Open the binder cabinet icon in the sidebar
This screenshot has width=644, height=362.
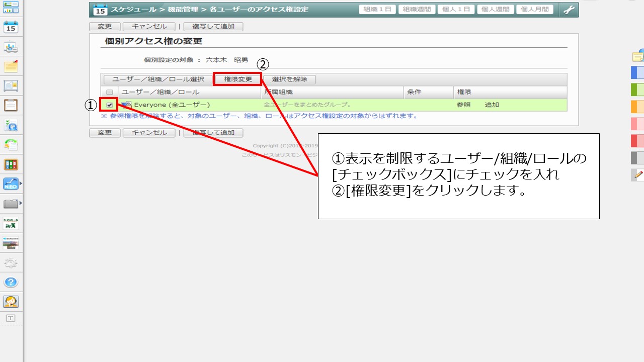click(x=11, y=164)
